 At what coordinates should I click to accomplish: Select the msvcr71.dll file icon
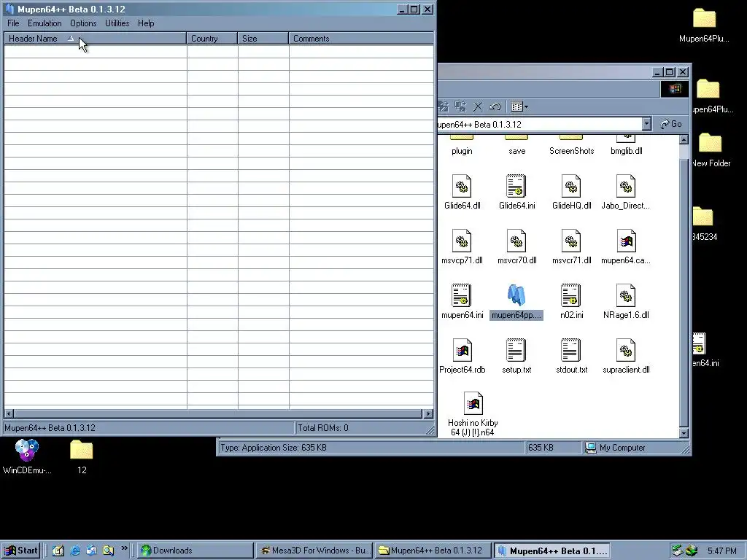[x=571, y=241]
